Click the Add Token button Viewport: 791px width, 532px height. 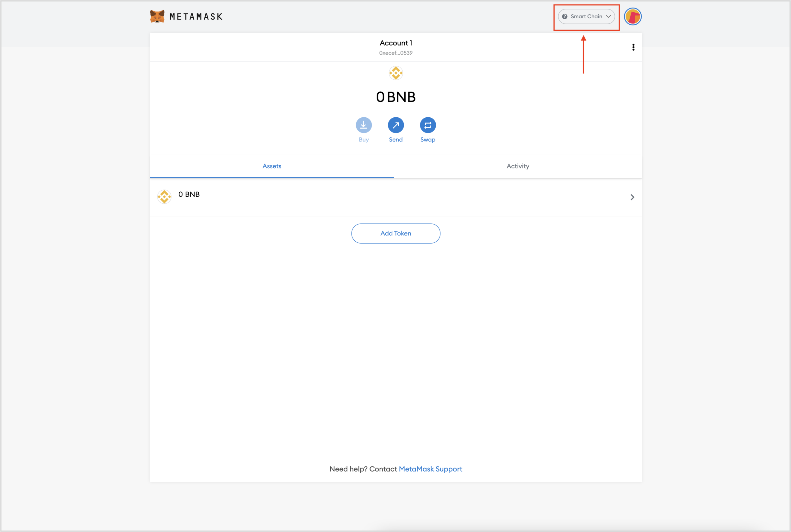(x=396, y=233)
